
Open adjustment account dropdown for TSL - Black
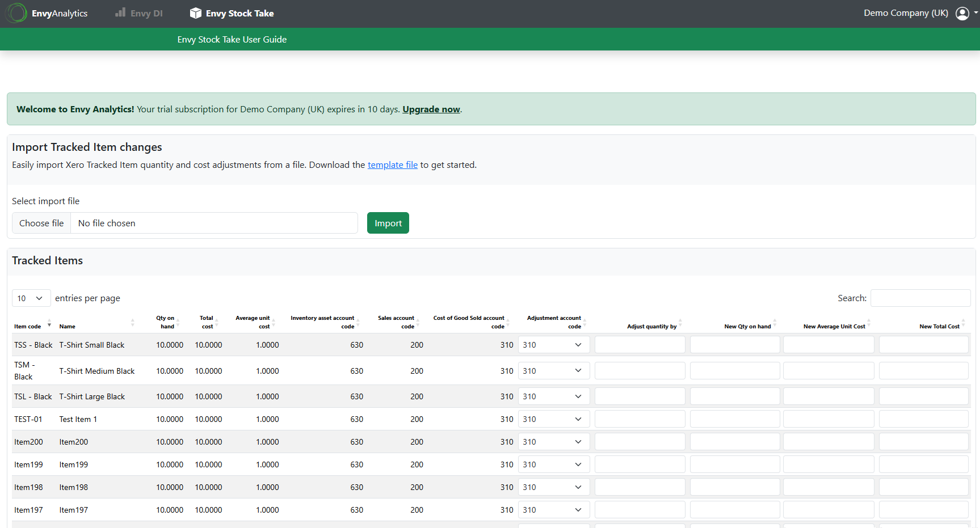(x=554, y=396)
